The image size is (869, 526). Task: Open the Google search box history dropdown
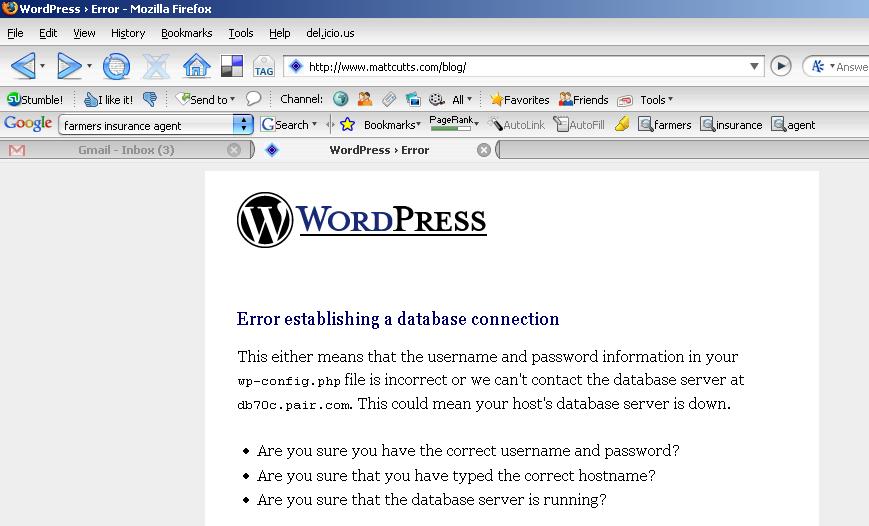tap(243, 125)
